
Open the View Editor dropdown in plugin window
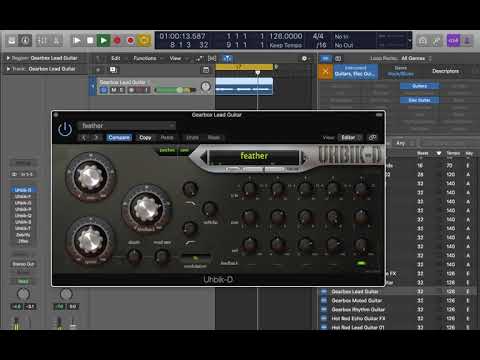pyautogui.click(x=350, y=137)
